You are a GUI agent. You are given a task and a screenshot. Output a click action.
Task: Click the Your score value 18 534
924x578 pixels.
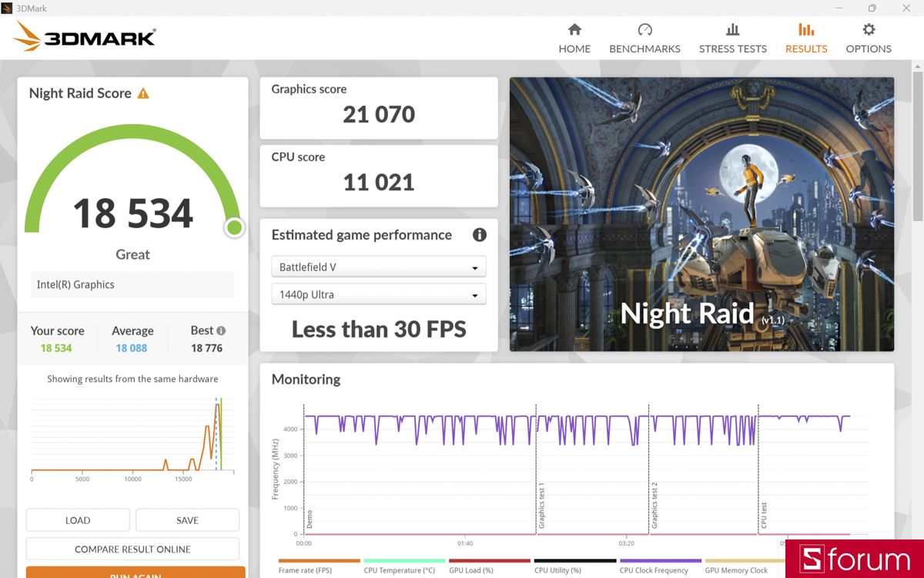56,348
